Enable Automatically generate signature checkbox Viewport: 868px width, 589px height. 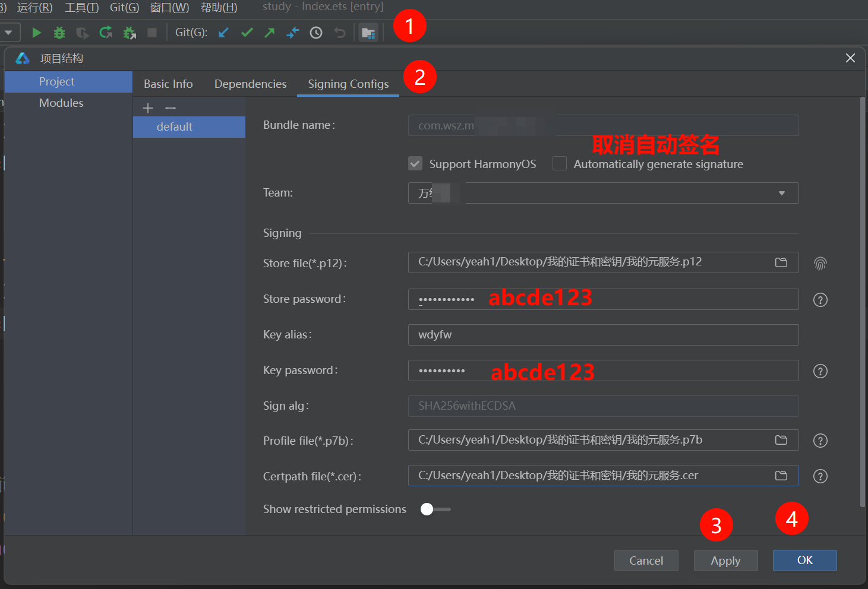pos(560,163)
